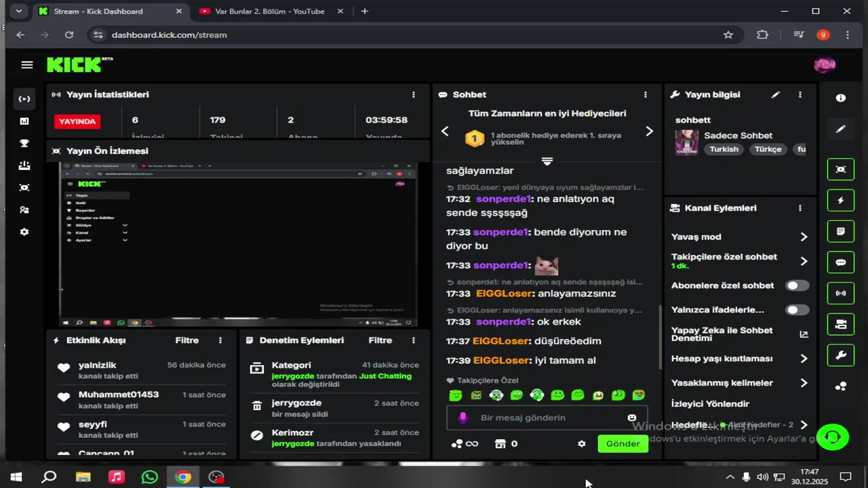Viewport: 868px width, 488px height.
Task: Toggle the wrench stream info widget button in the right rail
Action: point(841,355)
